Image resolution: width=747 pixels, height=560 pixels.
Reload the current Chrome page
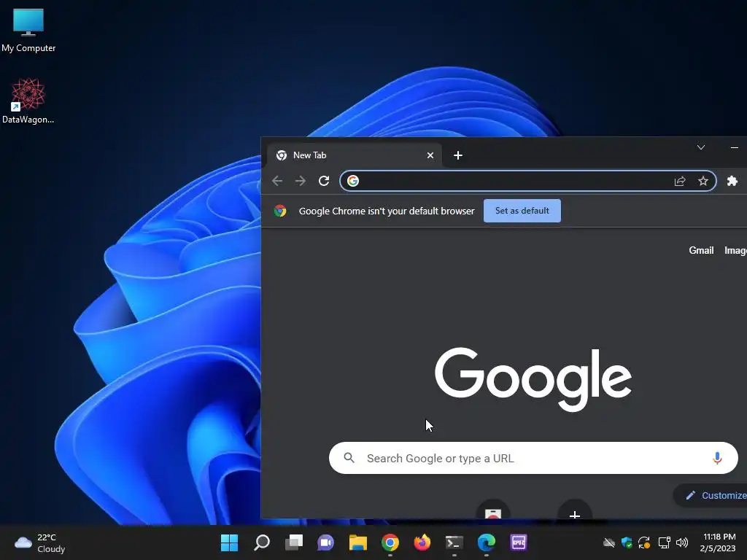[324, 181]
